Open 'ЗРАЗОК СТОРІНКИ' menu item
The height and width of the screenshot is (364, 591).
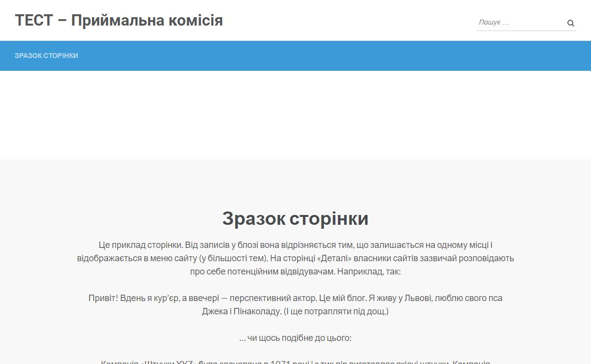[46, 56]
